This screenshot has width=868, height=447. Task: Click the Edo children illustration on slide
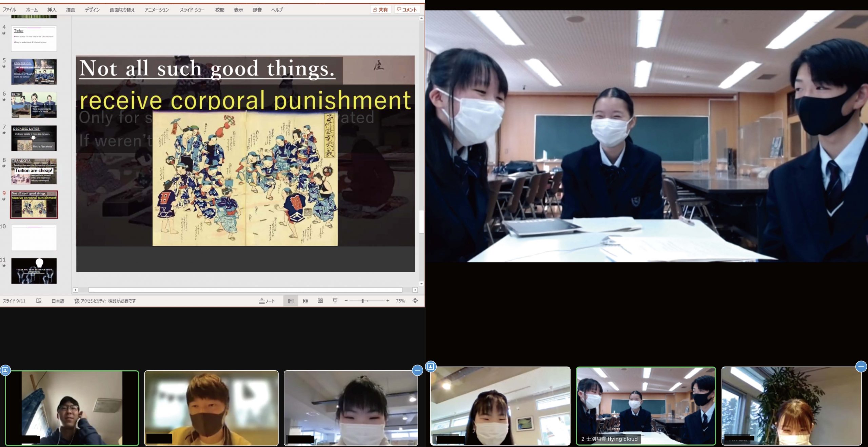[245, 179]
